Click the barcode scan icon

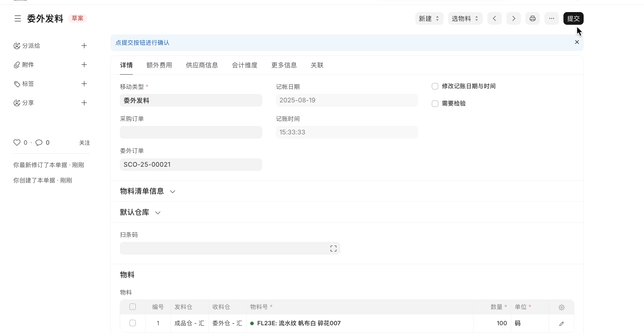pos(333,249)
